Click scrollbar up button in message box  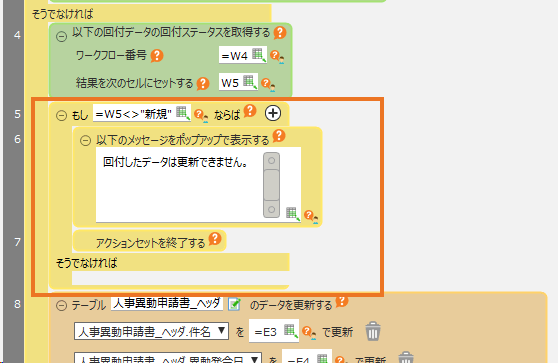pyautogui.click(x=272, y=161)
